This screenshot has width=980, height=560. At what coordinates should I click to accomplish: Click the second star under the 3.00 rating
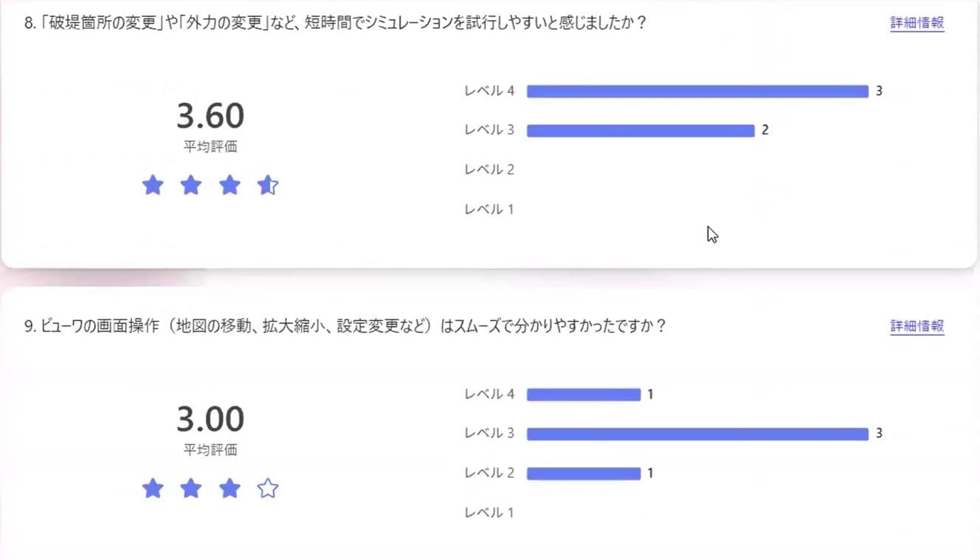191,488
